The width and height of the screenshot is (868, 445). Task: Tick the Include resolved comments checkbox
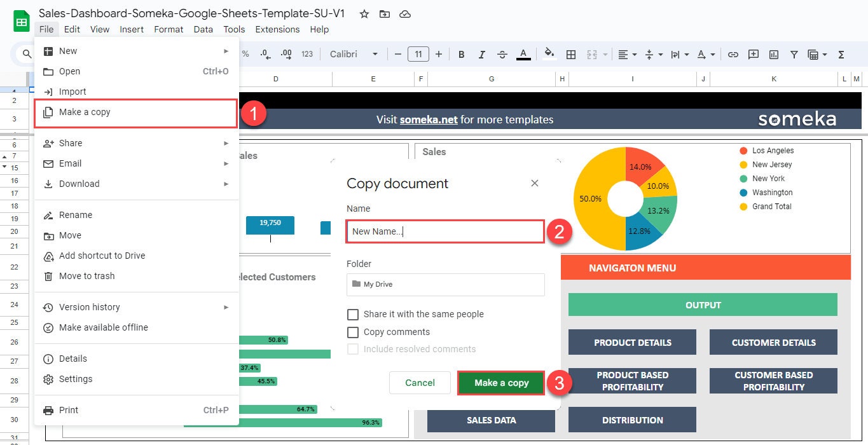tap(353, 349)
